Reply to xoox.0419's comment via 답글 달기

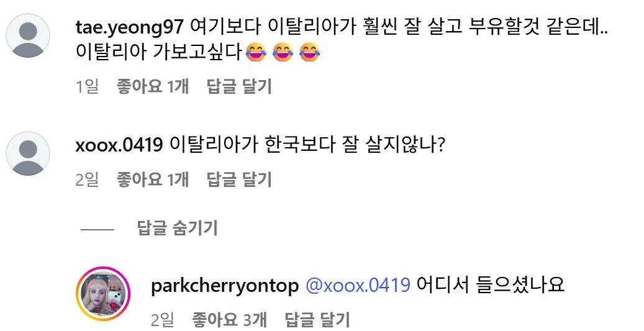239,179
